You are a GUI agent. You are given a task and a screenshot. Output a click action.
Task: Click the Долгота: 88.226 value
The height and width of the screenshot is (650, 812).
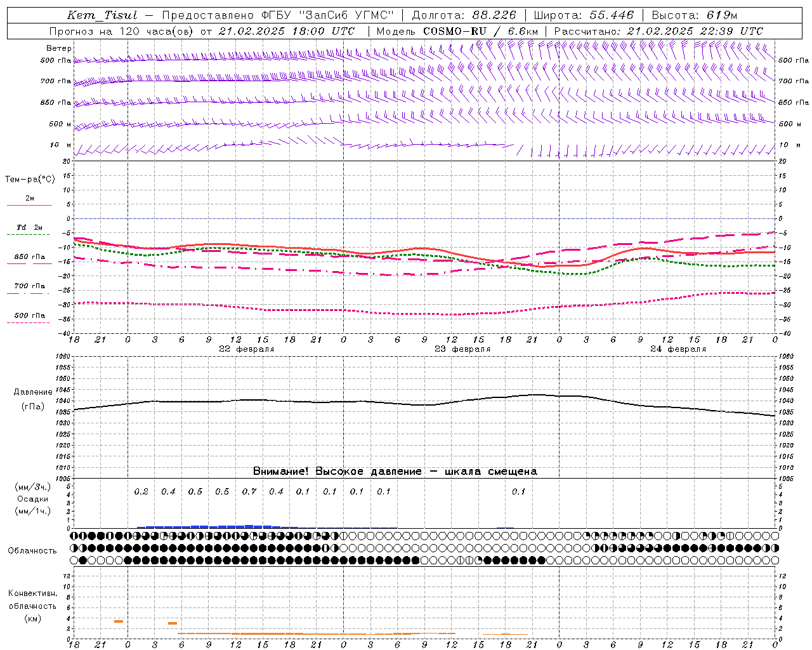(x=464, y=15)
